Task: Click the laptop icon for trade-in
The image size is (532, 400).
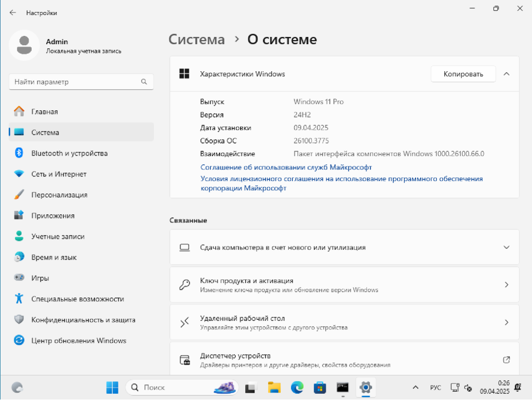Action: coord(184,247)
